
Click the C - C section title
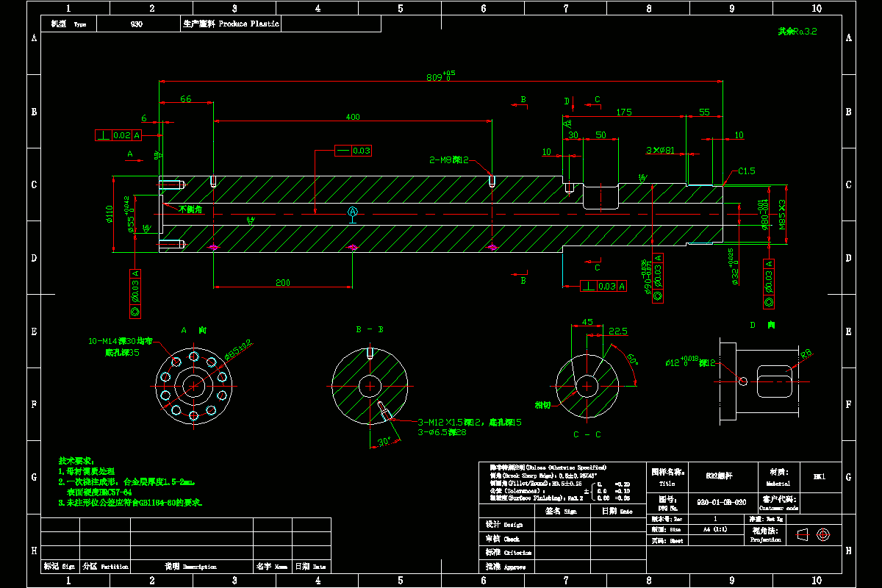tap(587, 435)
